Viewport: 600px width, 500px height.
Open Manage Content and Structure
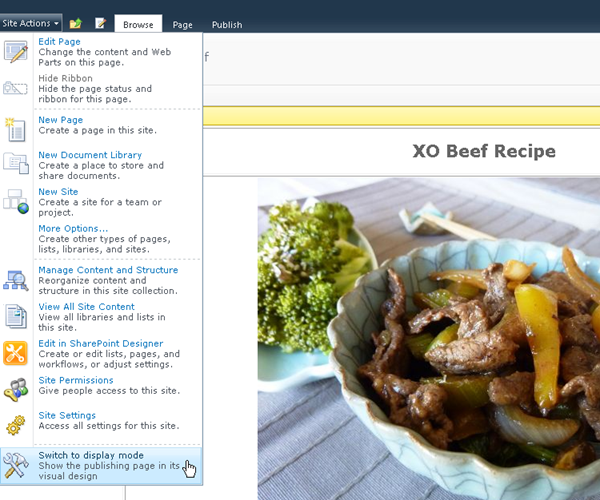coord(101,280)
